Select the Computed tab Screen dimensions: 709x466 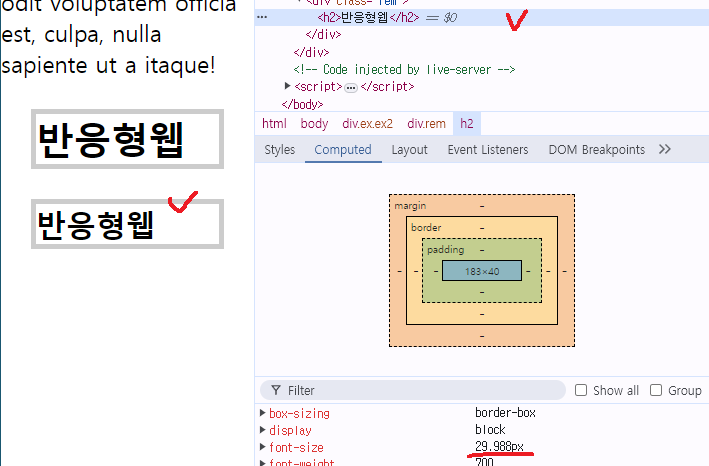pyautogui.click(x=343, y=150)
